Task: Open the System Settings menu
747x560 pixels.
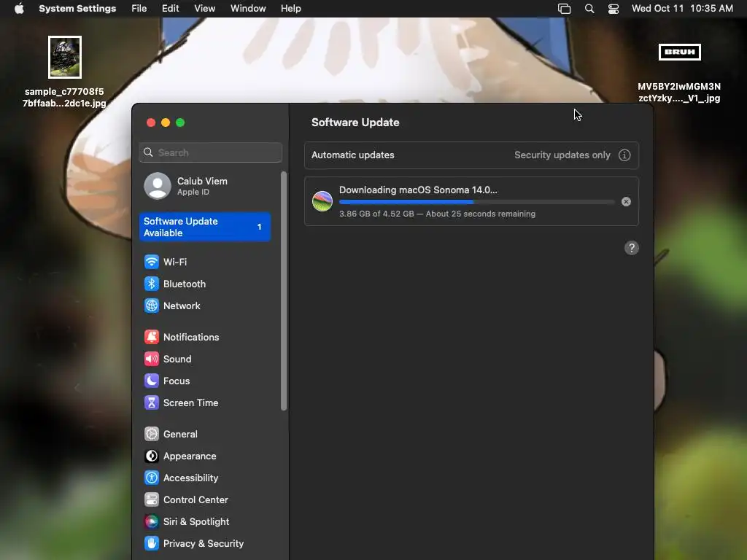Action: [x=77, y=9]
